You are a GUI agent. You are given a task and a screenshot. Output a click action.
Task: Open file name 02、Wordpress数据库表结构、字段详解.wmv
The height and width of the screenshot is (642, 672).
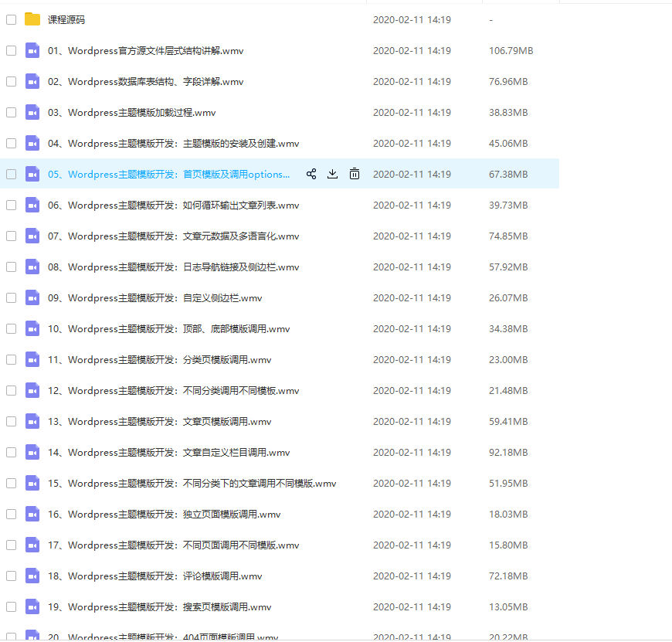(x=146, y=81)
